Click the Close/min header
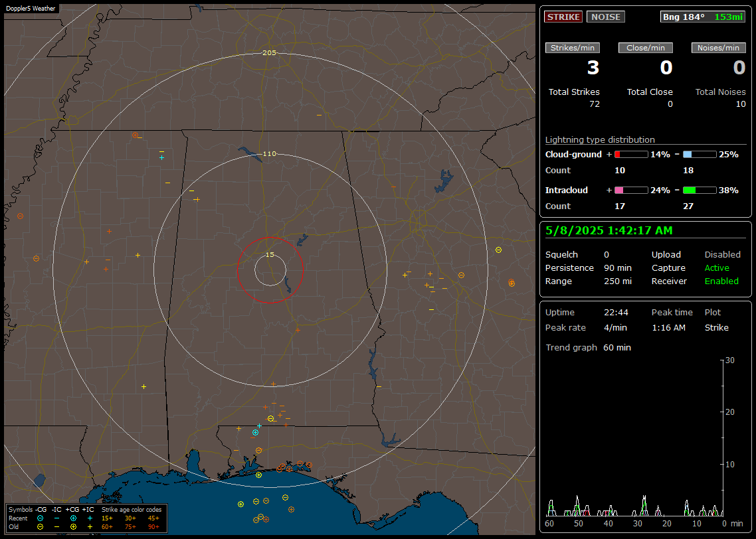Viewport: 756px width, 539px height. [x=646, y=48]
